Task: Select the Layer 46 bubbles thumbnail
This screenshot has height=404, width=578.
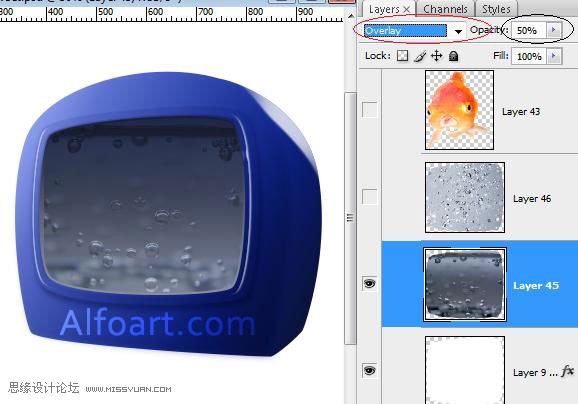Action: (465, 197)
